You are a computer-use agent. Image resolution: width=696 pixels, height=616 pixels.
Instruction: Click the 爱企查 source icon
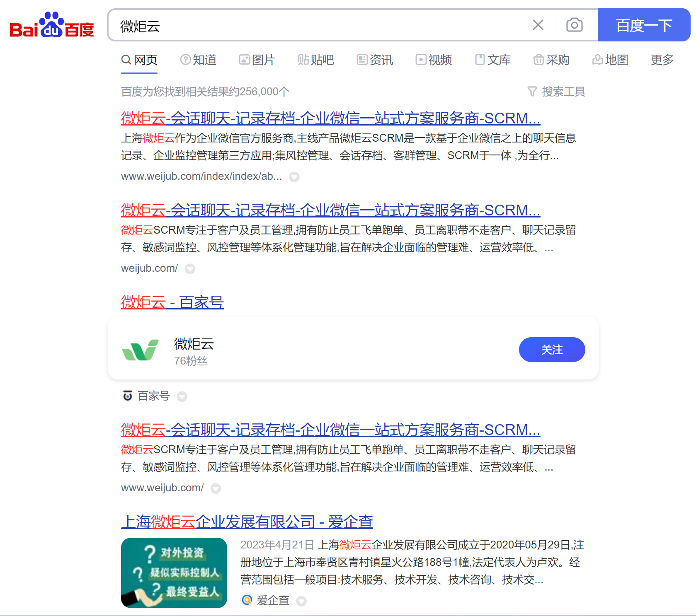[247, 600]
